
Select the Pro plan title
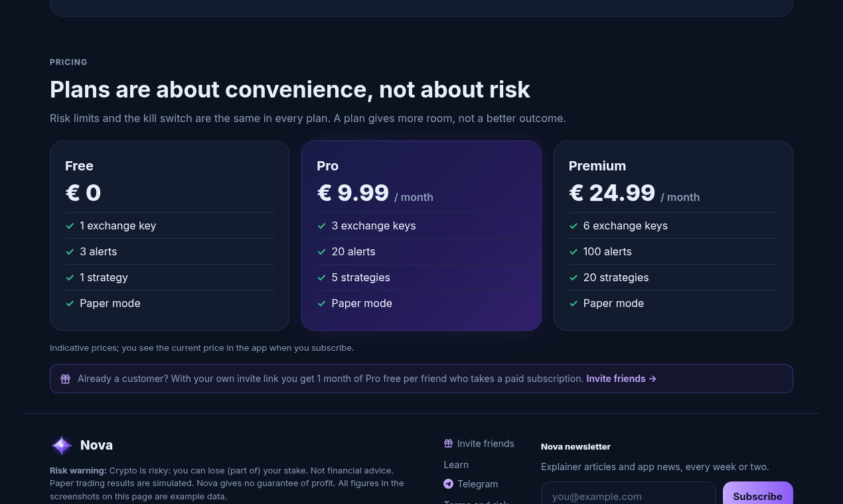coord(327,166)
